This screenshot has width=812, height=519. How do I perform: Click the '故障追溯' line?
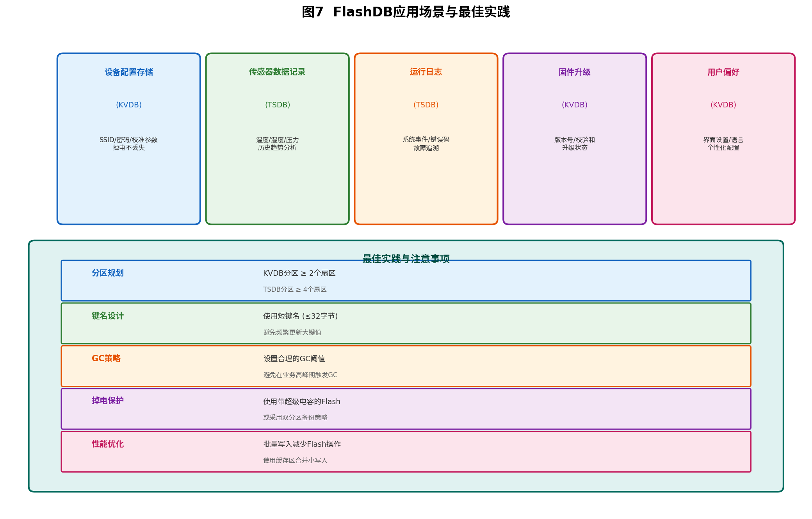click(x=426, y=148)
